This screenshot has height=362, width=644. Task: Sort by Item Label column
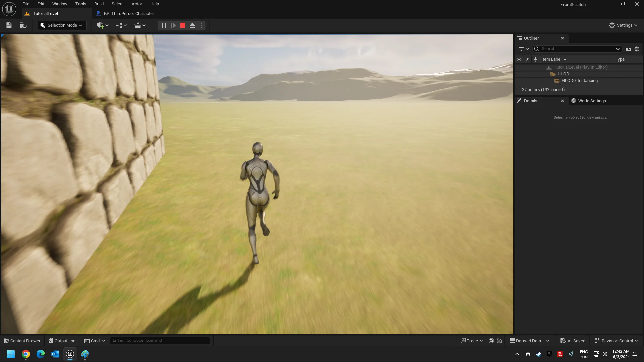pos(576,59)
